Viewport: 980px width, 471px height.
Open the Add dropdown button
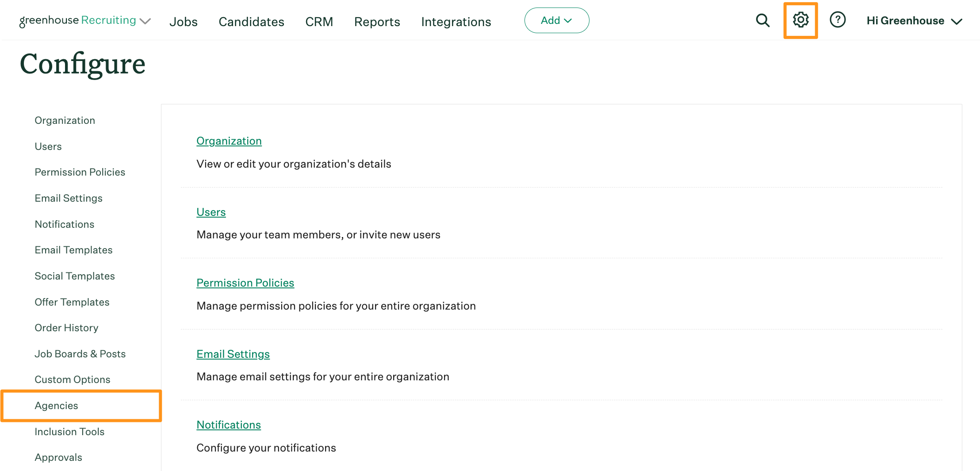(556, 20)
